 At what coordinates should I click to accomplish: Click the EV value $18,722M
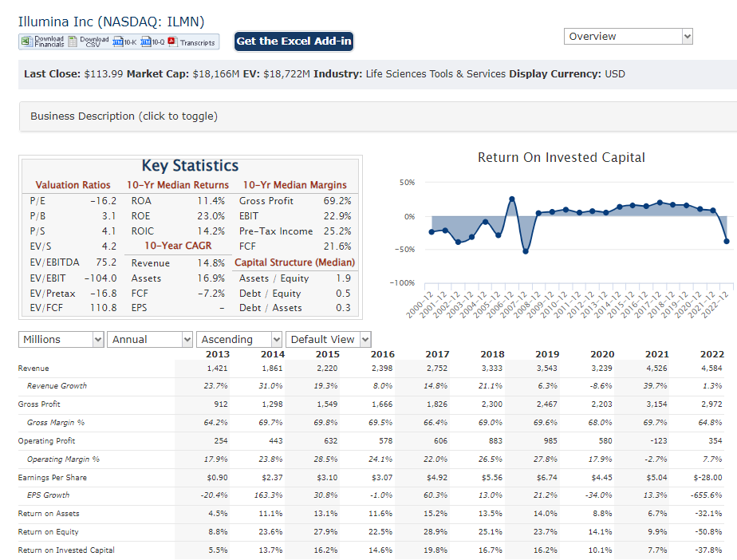point(286,74)
